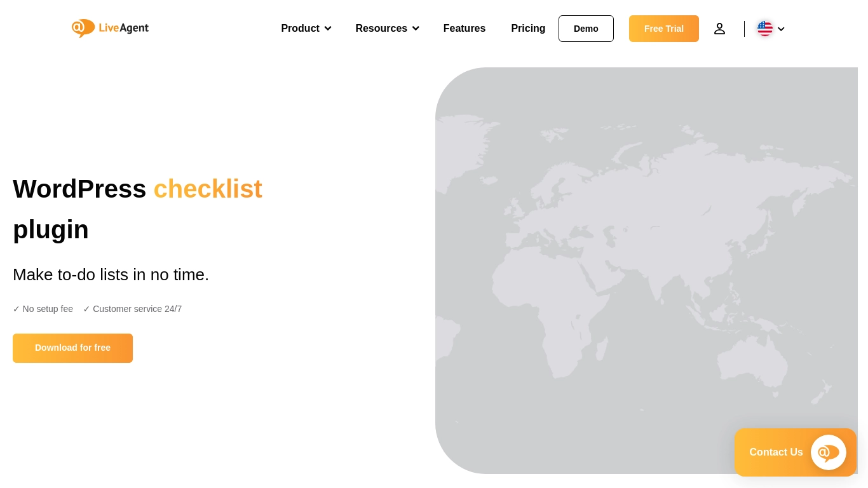This screenshot has width=868, height=488.
Task: Start a Free Trial
Action: [x=663, y=29]
